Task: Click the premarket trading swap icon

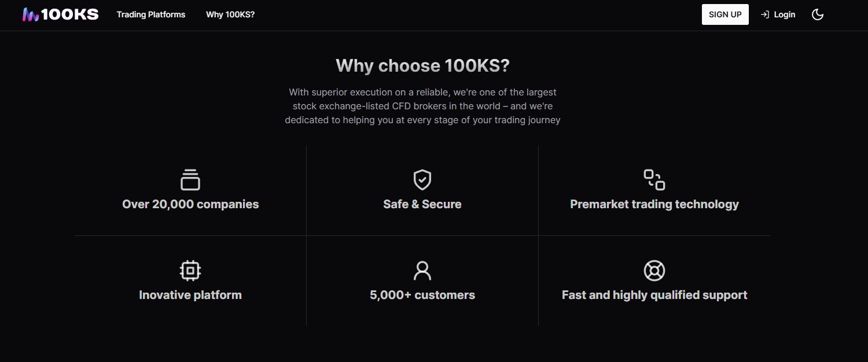Action: point(654,180)
